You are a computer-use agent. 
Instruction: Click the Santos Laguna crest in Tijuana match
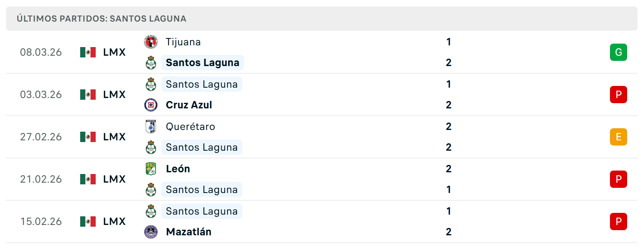click(x=150, y=63)
